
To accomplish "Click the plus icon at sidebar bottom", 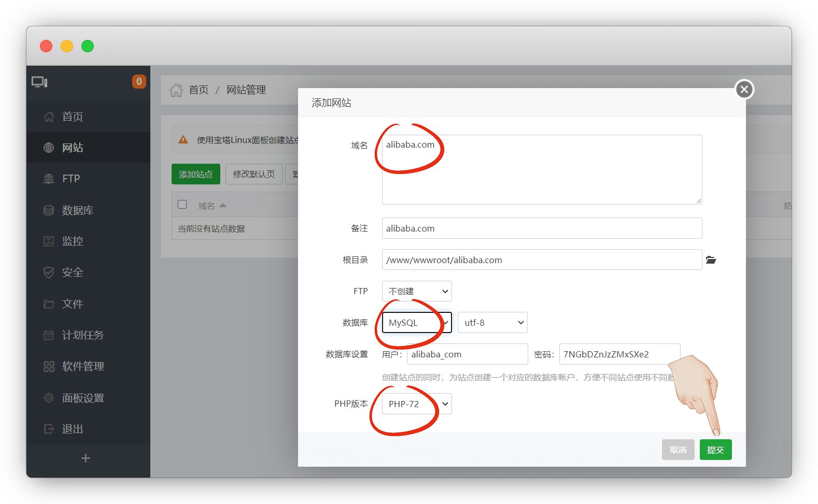I will click(x=86, y=458).
